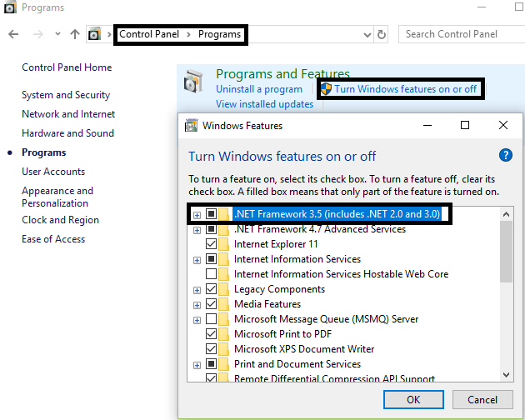
Task: Click the Windows Features title bar icon
Action: [192, 125]
